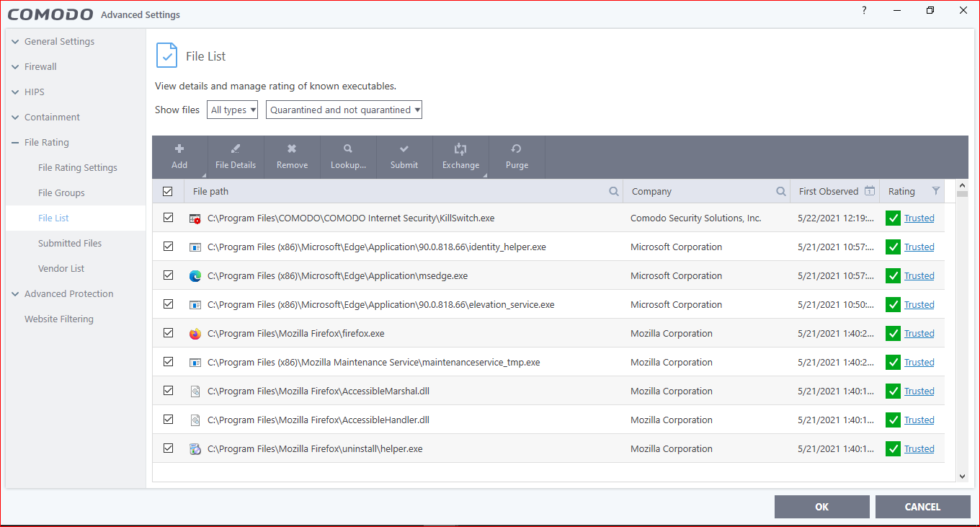
Task: Sort by the File path column header
Action: [211, 191]
